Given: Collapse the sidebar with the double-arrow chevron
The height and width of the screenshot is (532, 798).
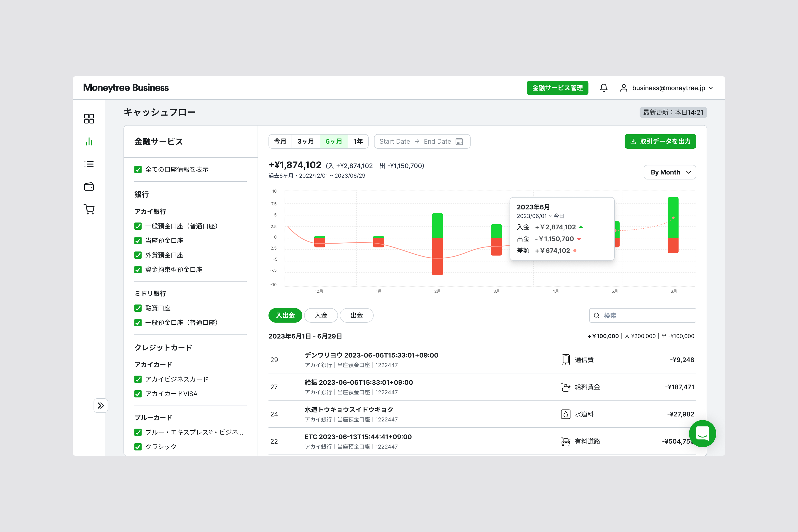Looking at the screenshot, I should coord(101,405).
